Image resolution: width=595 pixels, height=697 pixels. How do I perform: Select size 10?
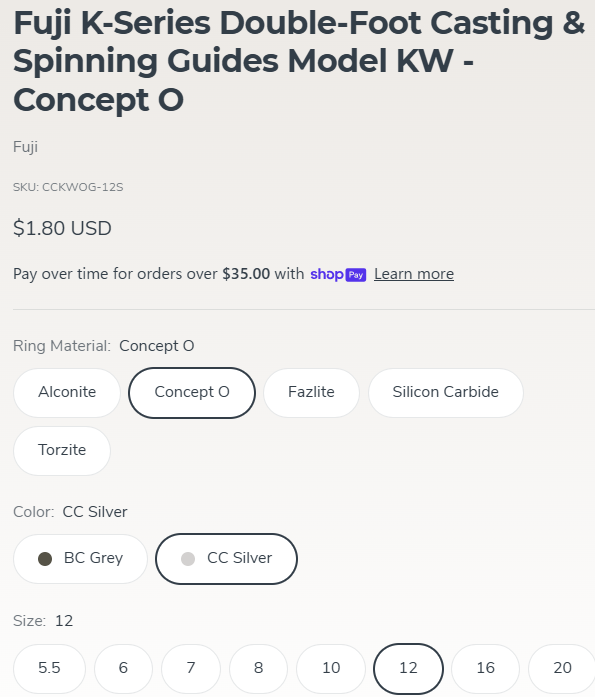(331, 668)
